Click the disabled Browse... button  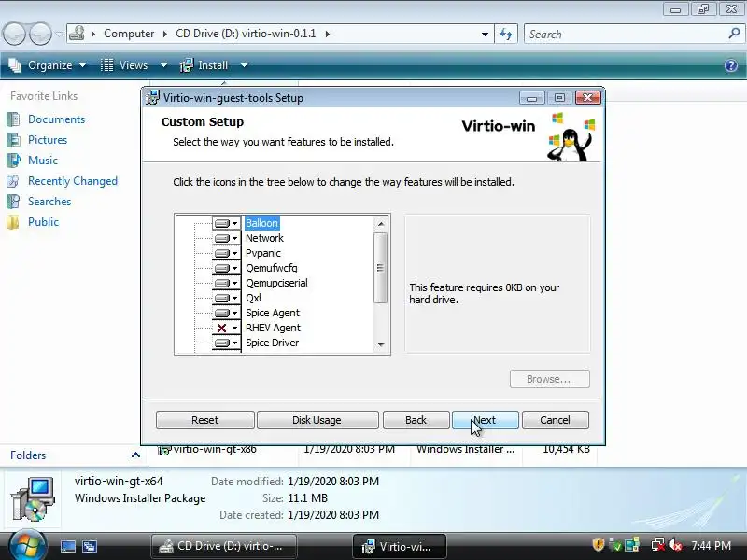(x=549, y=379)
